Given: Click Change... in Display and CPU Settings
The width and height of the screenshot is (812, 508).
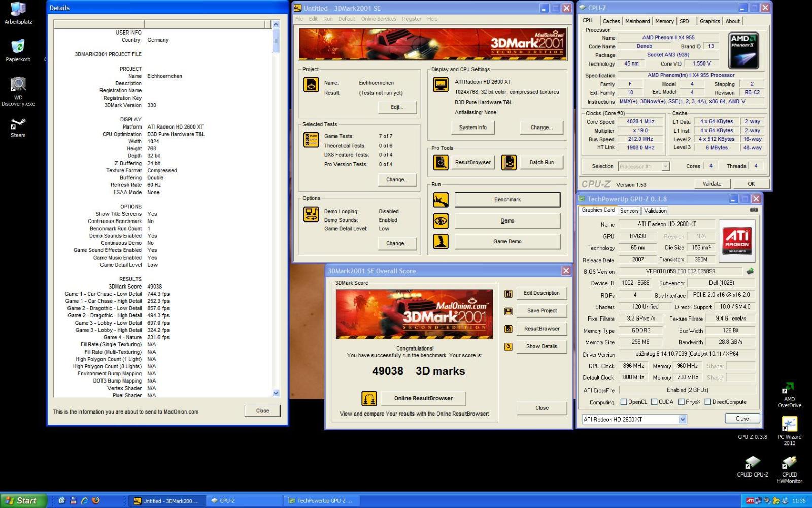Looking at the screenshot, I should coord(542,128).
